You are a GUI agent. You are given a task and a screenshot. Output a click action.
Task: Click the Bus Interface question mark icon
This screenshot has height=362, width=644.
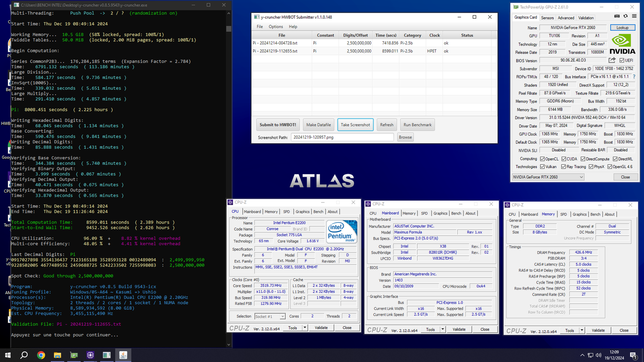click(634, 77)
